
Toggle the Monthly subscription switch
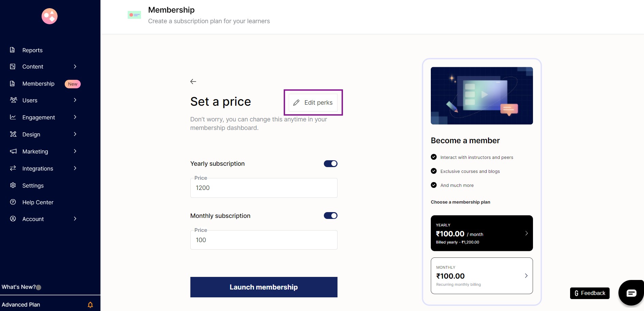pyautogui.click(x=330, y=216)
